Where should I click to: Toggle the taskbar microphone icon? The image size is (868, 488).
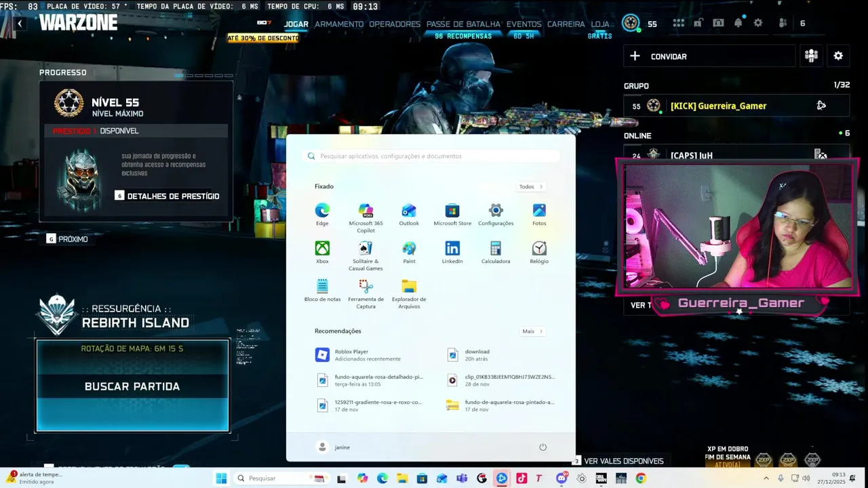pos(781,479)
